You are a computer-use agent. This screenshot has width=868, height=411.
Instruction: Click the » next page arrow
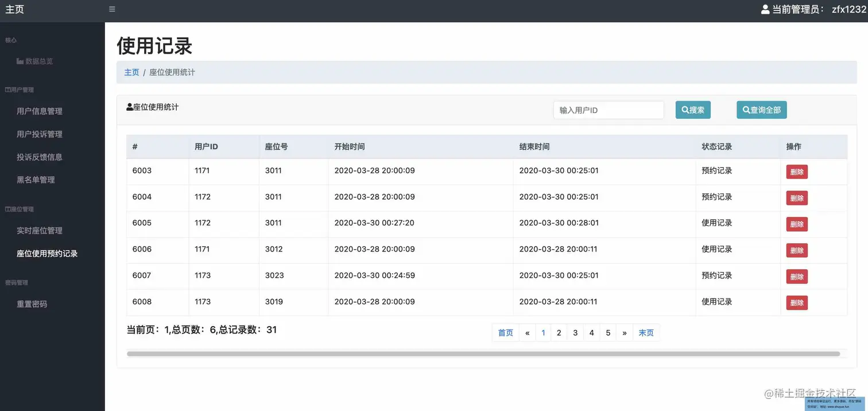[x=624, y=333]
